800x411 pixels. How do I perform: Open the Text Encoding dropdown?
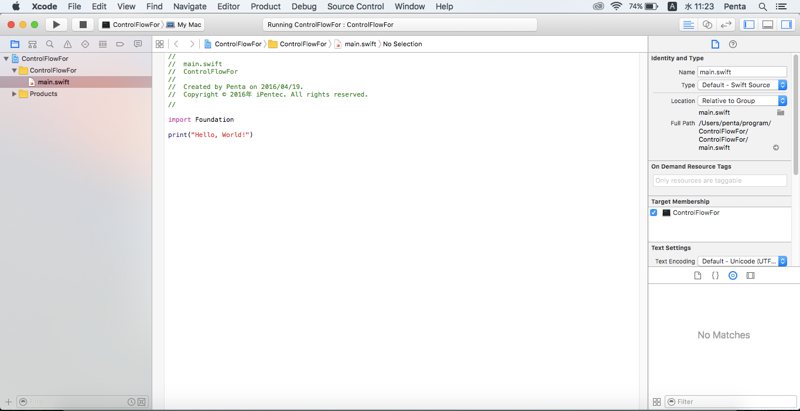pyautogui.click(x=742, y=261)
